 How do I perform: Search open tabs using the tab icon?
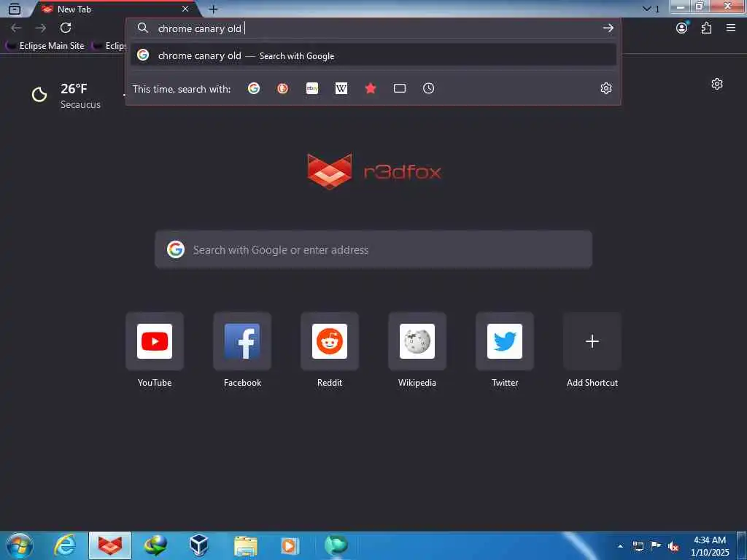(399, 88)
